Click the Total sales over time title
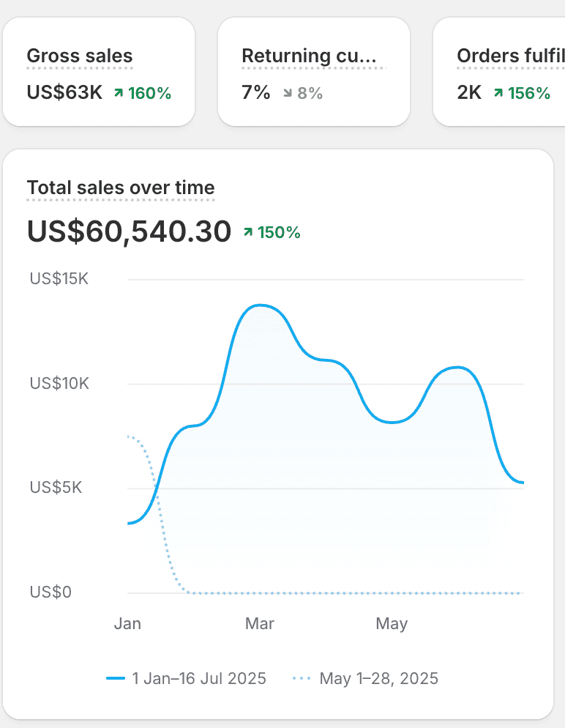 [x=121, y=188]
